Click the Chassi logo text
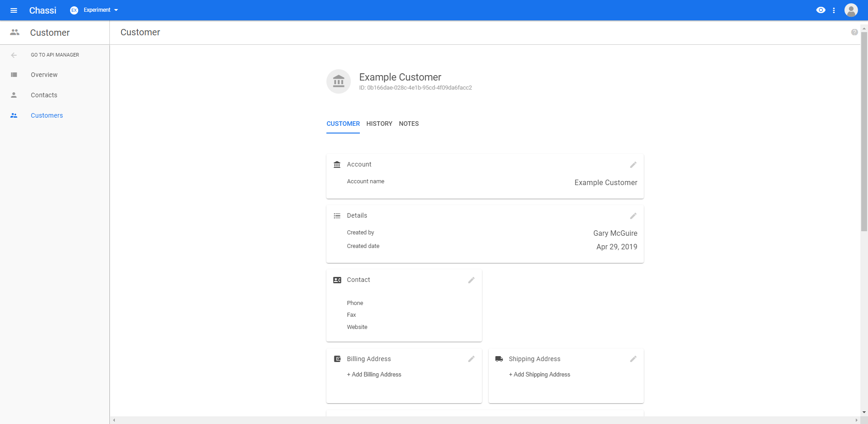The height and width of the screenshot is (424, 868). click(x=43, y=10)
